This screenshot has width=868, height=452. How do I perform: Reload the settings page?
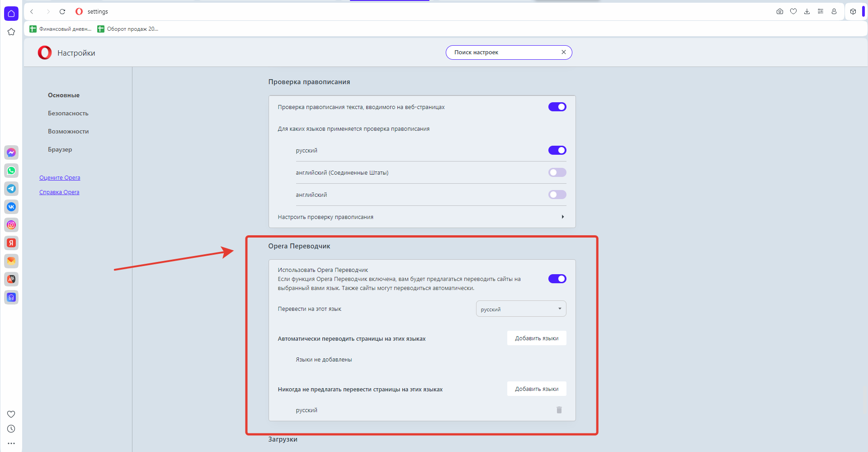tap(62, 12)
